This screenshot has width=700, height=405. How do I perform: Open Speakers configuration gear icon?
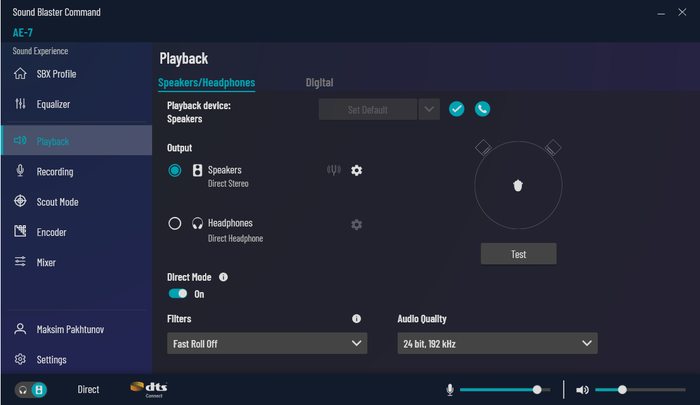point(356,170)
